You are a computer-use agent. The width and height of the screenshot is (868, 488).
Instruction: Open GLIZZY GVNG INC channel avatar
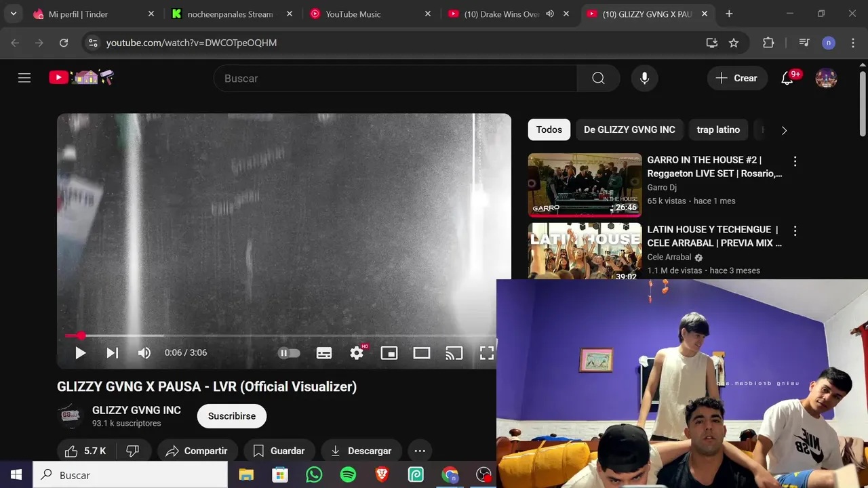(71, 416)
